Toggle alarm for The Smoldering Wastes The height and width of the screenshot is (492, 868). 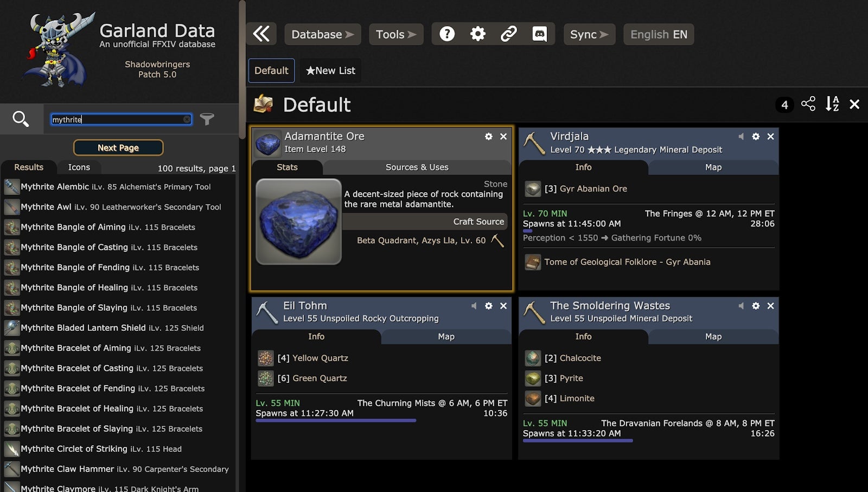741,306
